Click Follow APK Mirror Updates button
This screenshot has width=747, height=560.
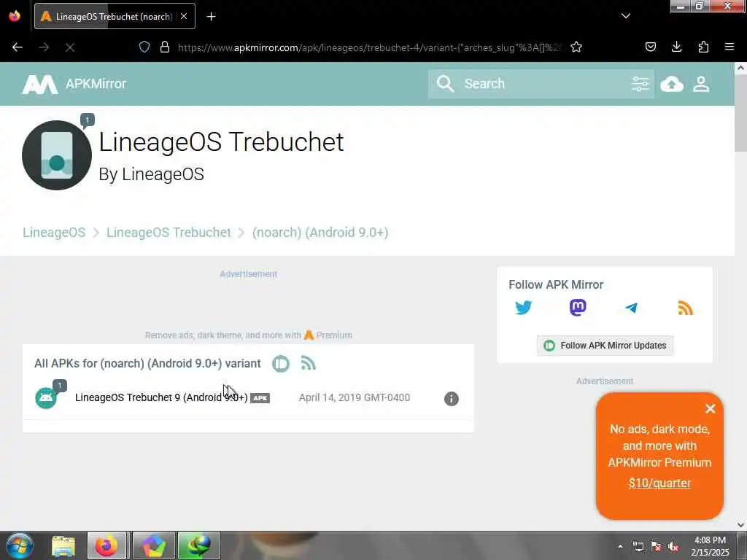click(605, 345)
